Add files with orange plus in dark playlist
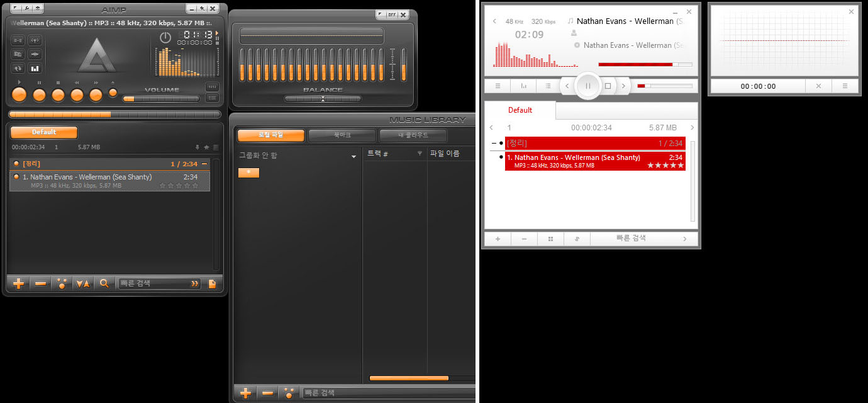 pyautogui.click(x=19, y=284)
